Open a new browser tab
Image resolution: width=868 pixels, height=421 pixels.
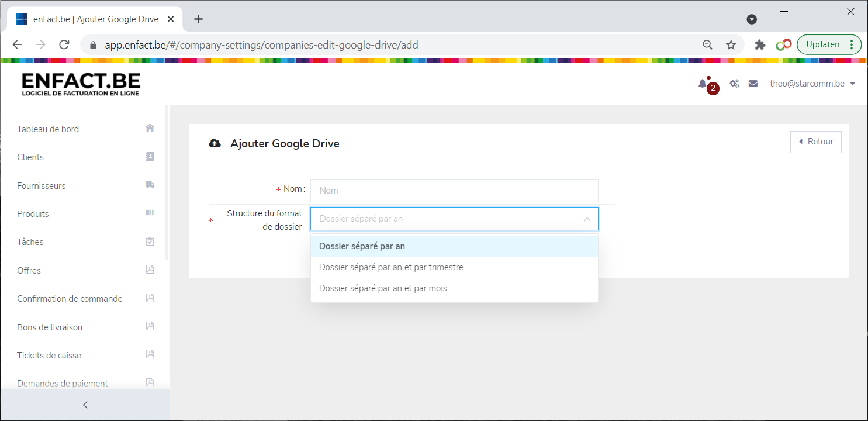coord(198,19)
